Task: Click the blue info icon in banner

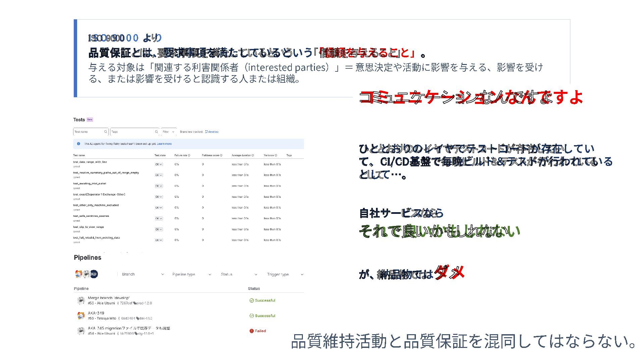Action: (78, 144)
